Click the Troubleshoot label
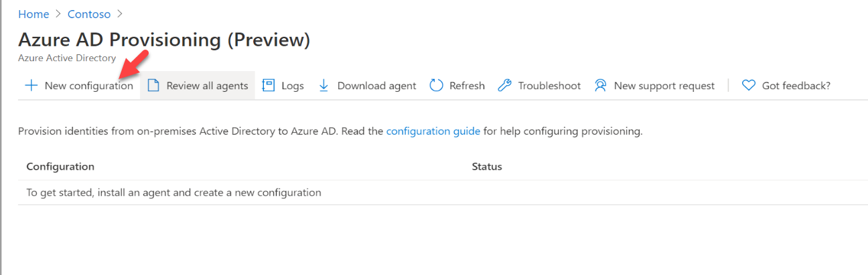The image size is (868, 275). 549,86
